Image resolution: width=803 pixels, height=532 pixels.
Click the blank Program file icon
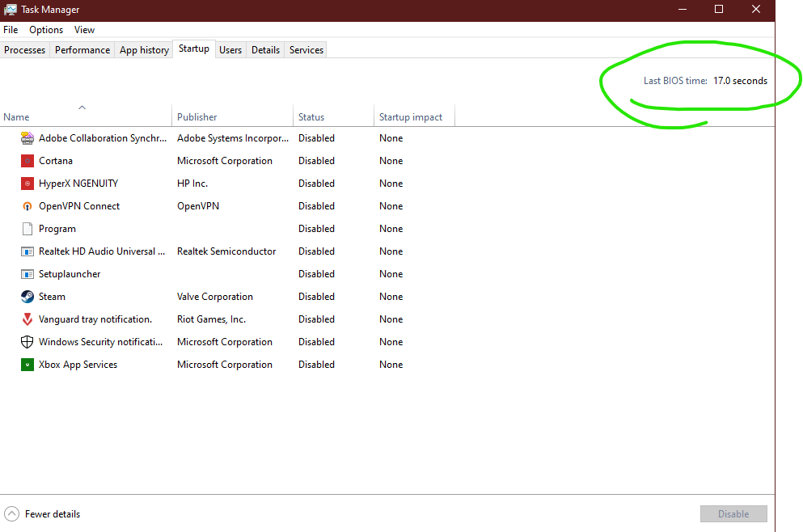tap(27, 229)
